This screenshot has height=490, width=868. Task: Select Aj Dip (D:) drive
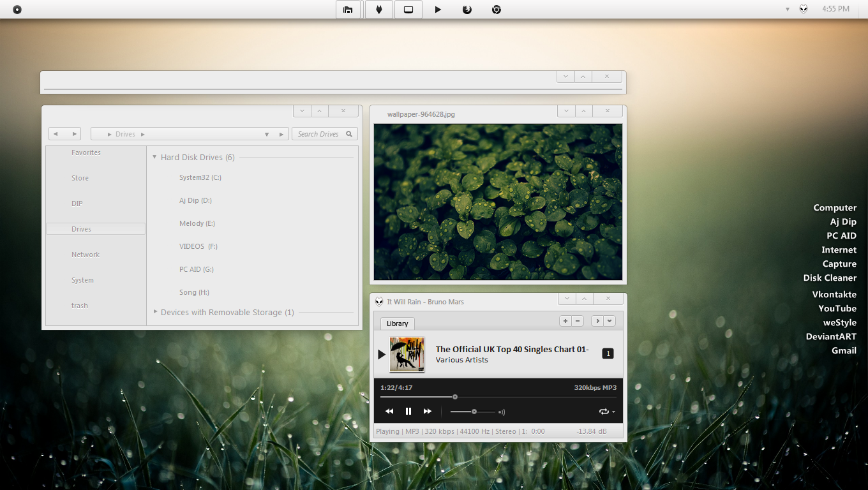(195, 200)
